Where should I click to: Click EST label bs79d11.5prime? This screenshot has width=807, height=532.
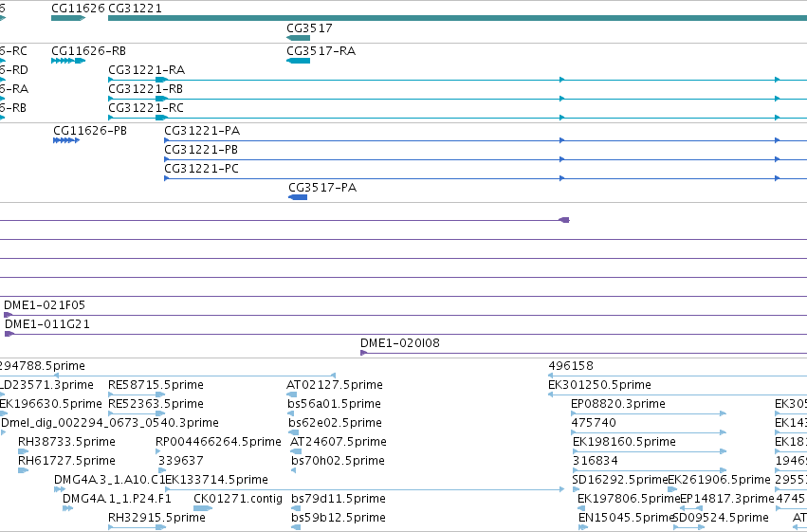tap(339, 499)
